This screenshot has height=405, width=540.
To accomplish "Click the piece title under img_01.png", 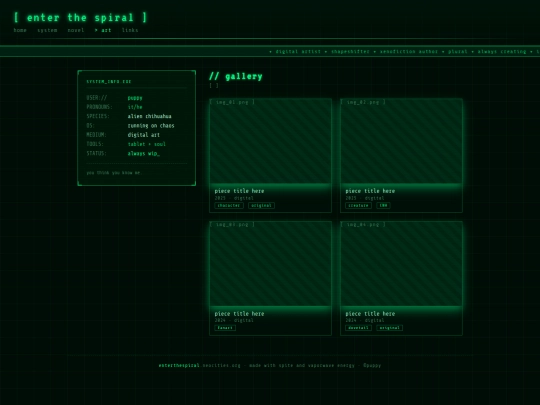I will click(x=239, y=191).
